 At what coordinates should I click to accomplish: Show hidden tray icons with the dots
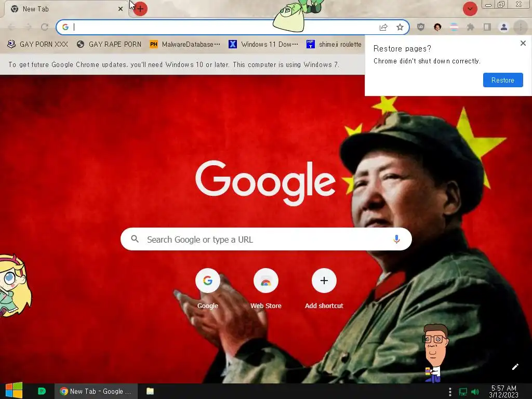click(x=450, y=392)
